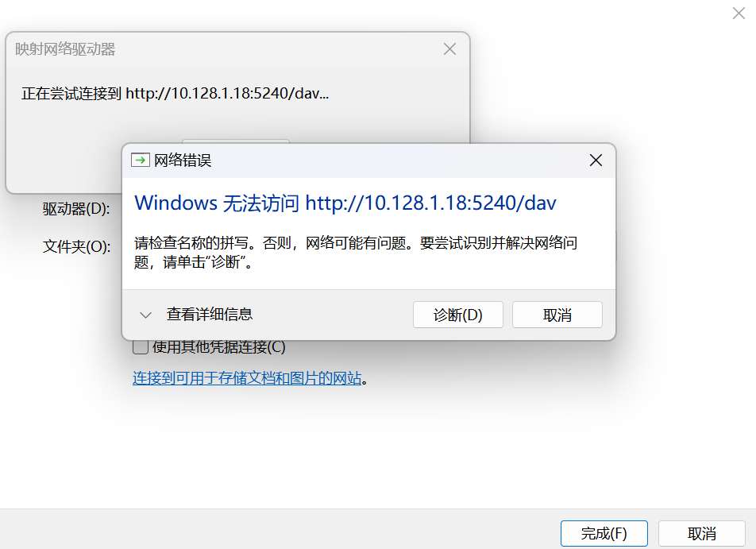The height and width of the screenshot is (549, 756).
Task: Click the bottom 取消 button beside 完成(F)
Action: point(702,534)
